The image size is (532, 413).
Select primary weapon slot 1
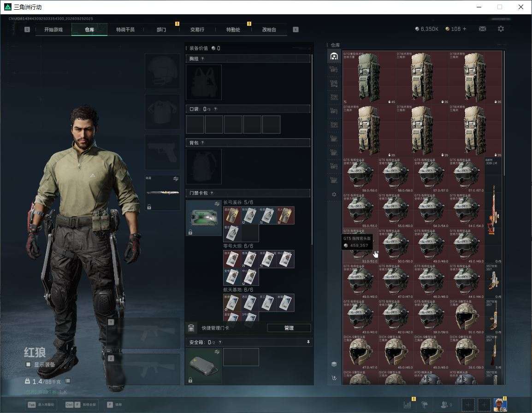tap(143, 333)
